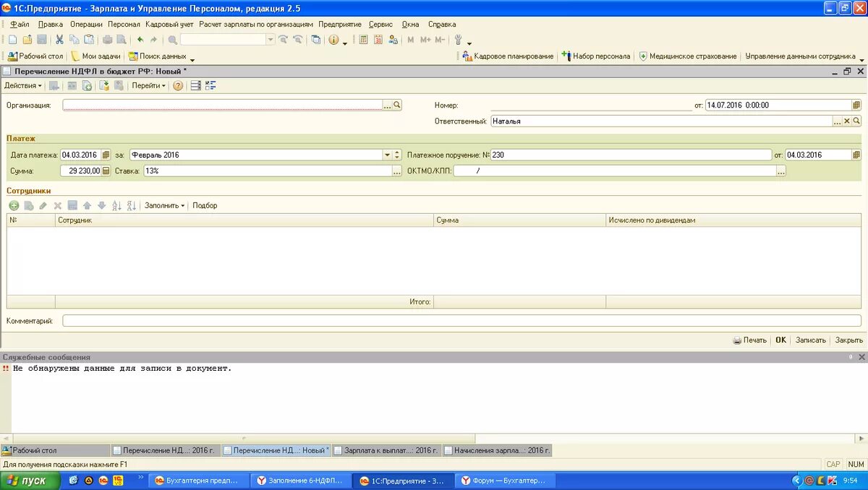Click the wrench Settings icon in toolbar

pyautogui.click(x=458, y=40)
